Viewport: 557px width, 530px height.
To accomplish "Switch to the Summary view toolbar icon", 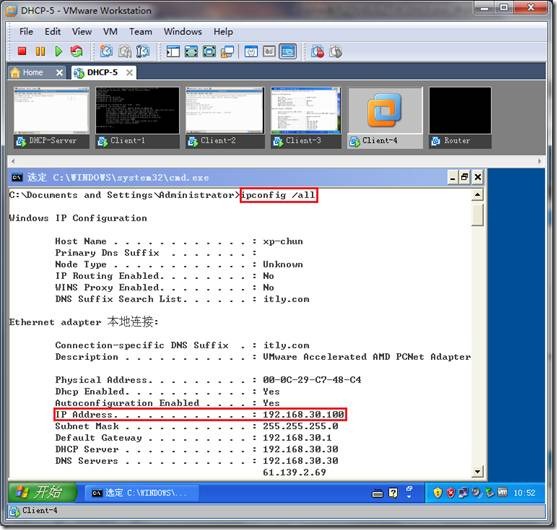I will (x=251, y=52).
